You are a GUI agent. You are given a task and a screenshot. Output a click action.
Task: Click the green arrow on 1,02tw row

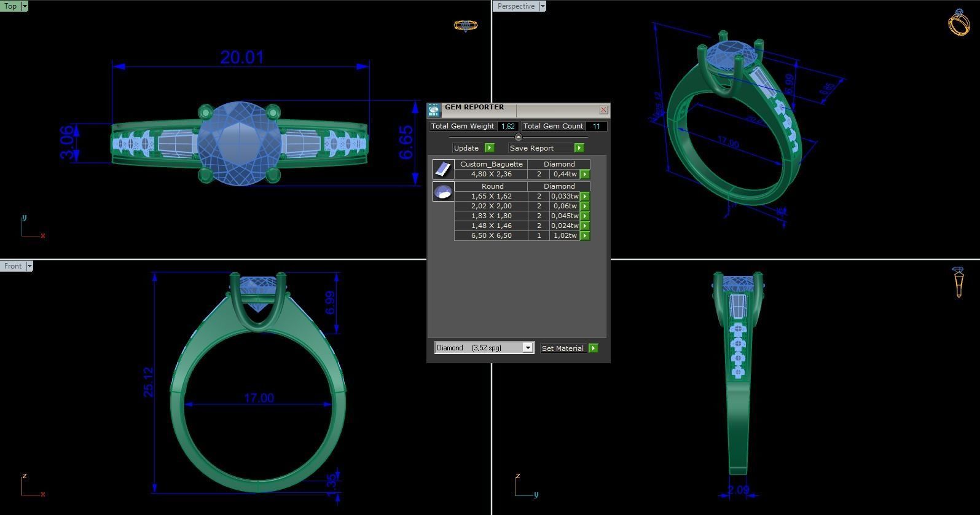pos(585,235)
